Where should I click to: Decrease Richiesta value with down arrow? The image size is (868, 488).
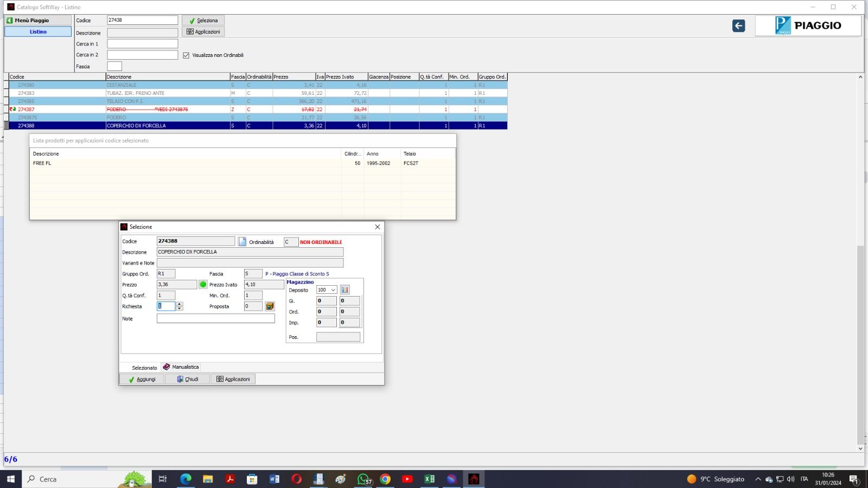(180, 309)
